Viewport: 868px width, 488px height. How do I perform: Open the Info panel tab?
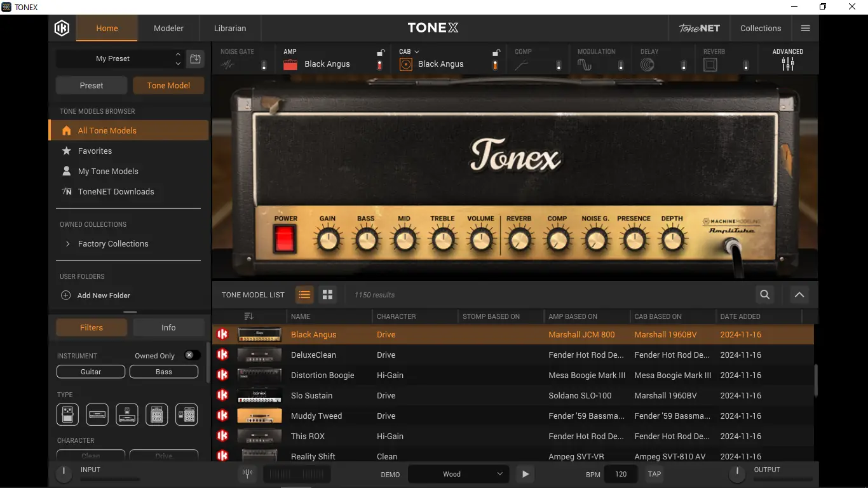[x=168, y=327]
